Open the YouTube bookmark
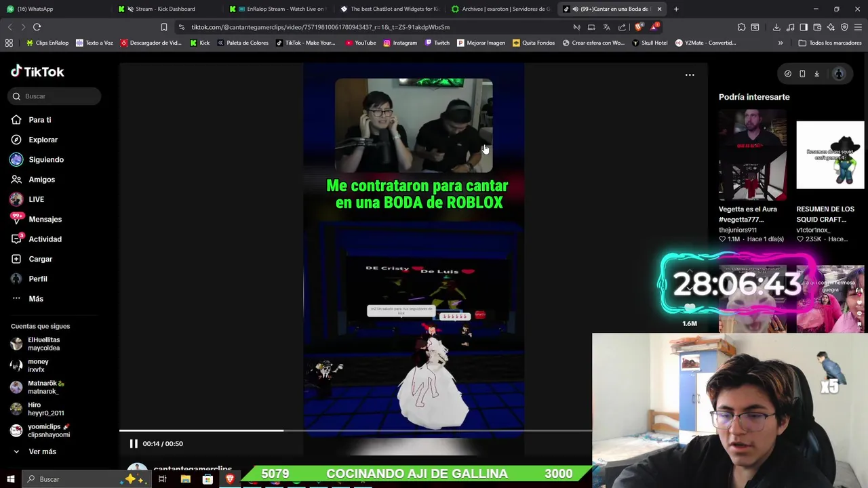The image size is (868, 488). coord(361,43)
